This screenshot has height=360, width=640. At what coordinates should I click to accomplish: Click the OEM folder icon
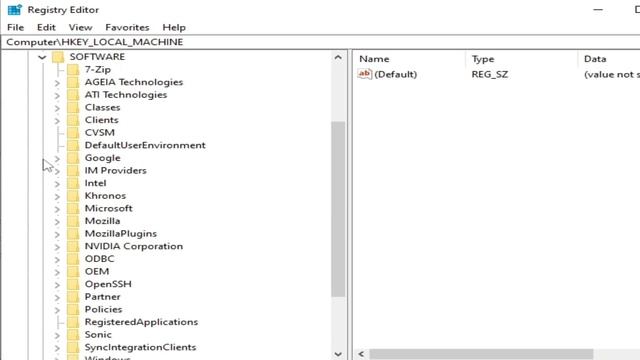pos(73,272)
